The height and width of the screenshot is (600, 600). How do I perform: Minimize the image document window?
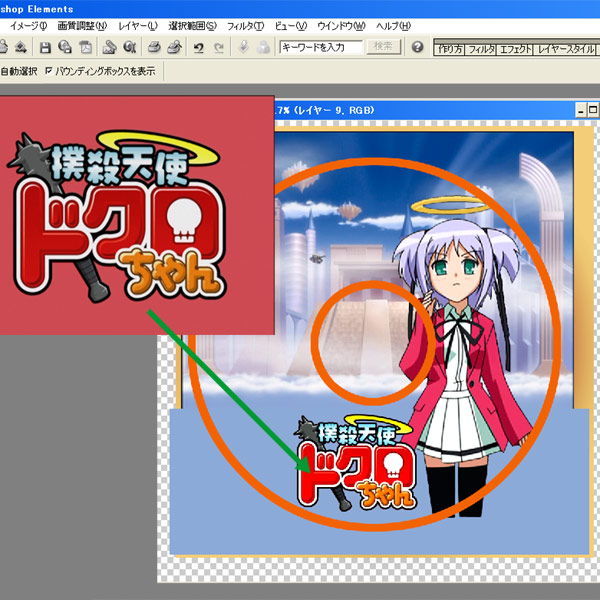581,111
